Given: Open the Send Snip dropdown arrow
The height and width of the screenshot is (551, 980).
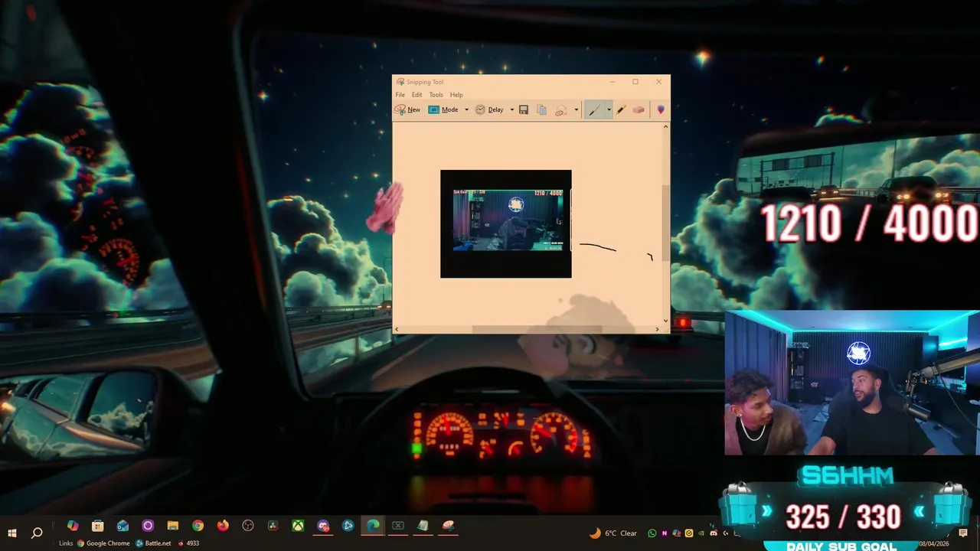Looking at the screenshot, I should click(577, 109).
